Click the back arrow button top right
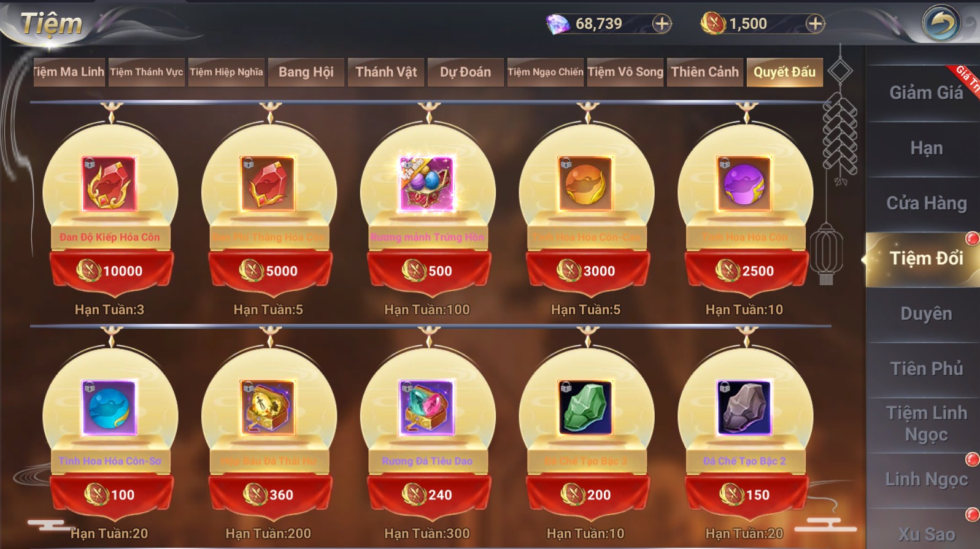The width and height of the screenshot is (980, 549). pos(941,23)
